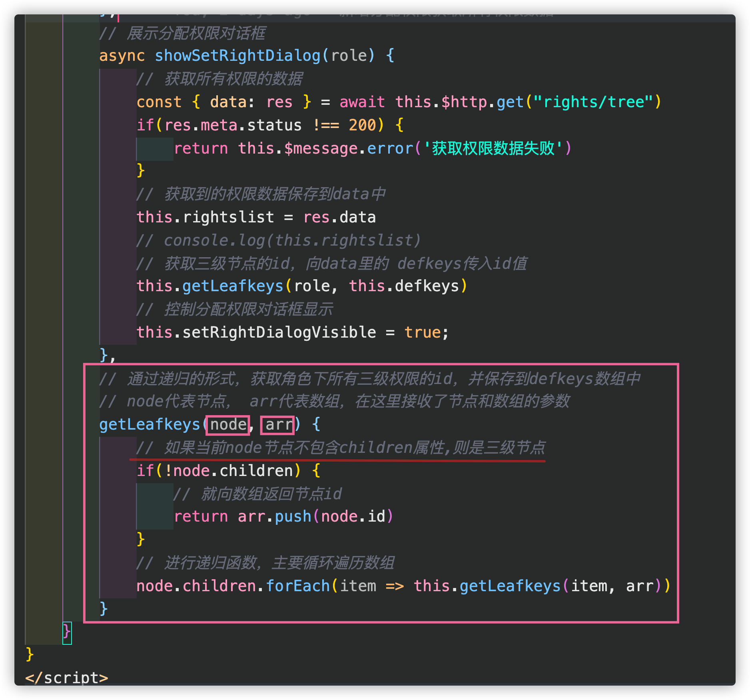750x700 pixels.
Task: Click $http in the get request line
Action: click(x=464, y=102)
